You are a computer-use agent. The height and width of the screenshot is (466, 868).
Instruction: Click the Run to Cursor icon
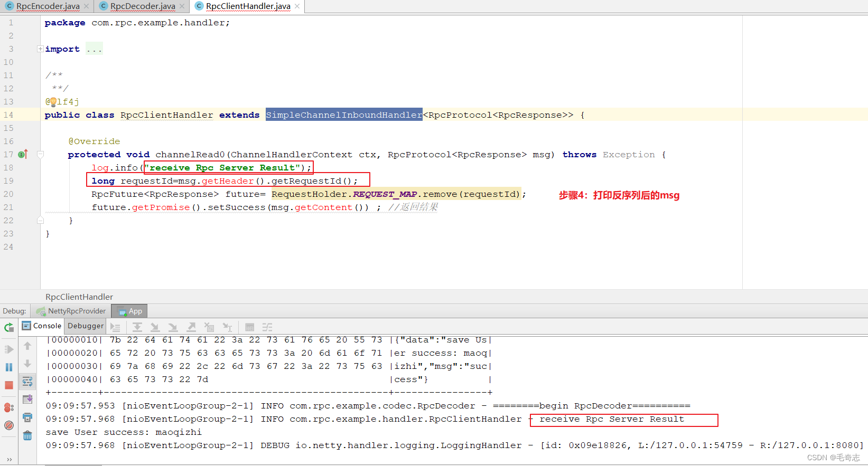[x=228, y=327]
